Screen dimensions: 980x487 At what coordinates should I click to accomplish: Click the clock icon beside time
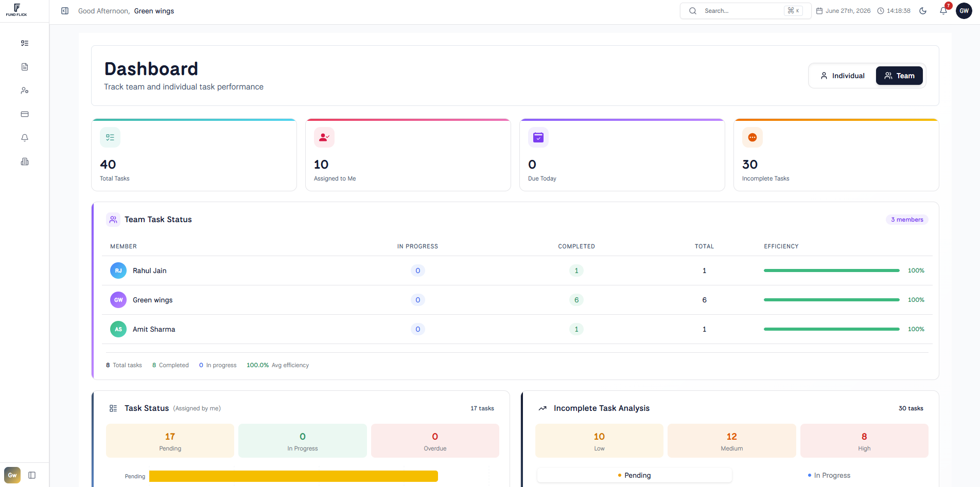(881, 11)
